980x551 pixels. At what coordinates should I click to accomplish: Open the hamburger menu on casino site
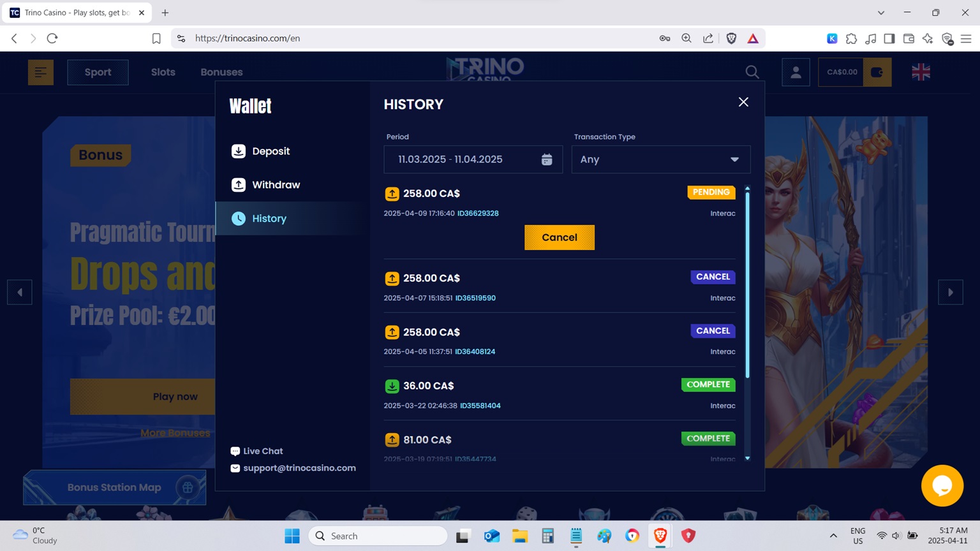[x=41, y=72]
